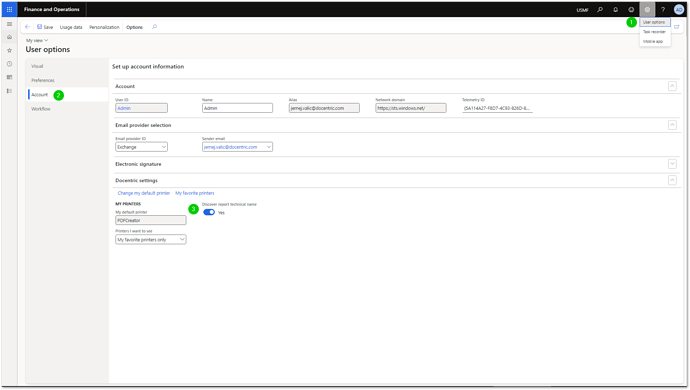This screenshot has height=390, width=690.
Task: Toggle Discover report technical name switch
Action: coord(209,212)
